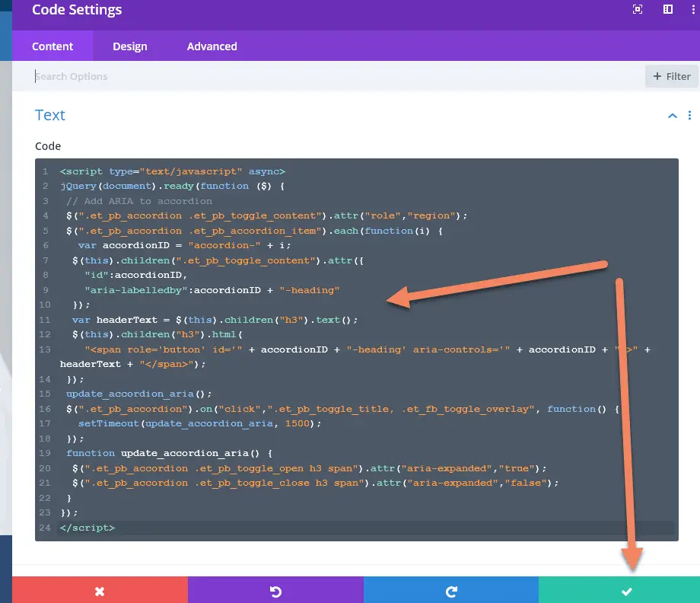This screenshot has width=700, height=603.
Task: Click the blue Text module title
Action: click(49, 115)
